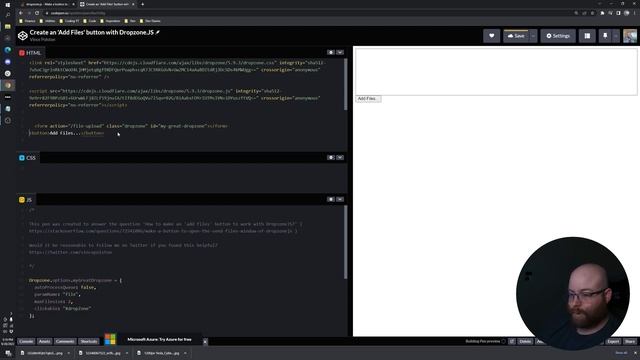The height and width of the screenshot is (360, 640).
Task: Close the downloads bar
Action: click(x=635, y=353)
